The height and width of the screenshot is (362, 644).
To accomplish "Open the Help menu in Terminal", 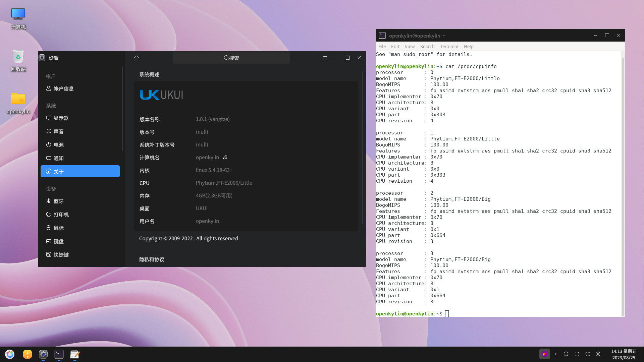I will point(469,47).
